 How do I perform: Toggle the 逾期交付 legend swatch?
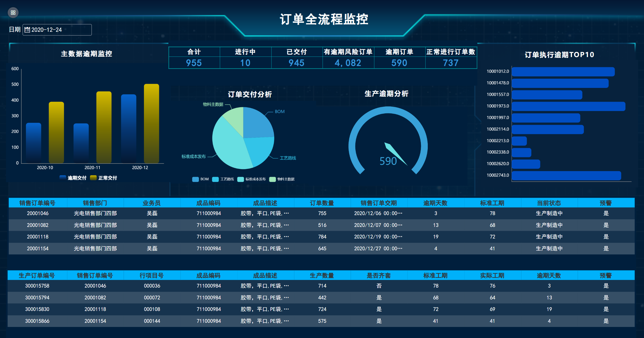pos(63,178)
